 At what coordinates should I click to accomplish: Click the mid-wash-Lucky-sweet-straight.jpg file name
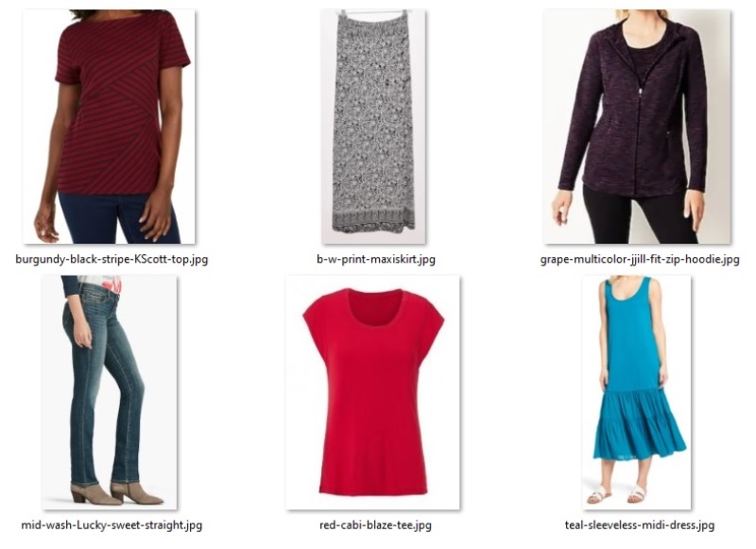112,524
